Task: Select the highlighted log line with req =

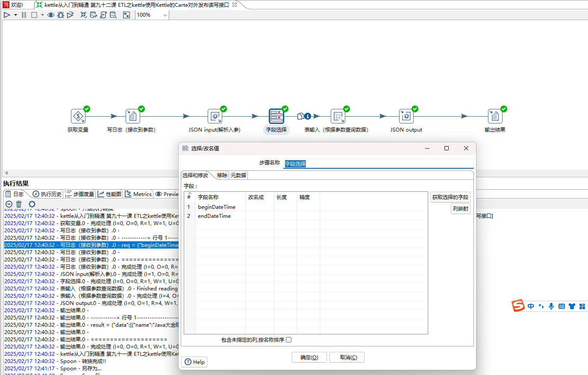Action: tap(91, 245)
